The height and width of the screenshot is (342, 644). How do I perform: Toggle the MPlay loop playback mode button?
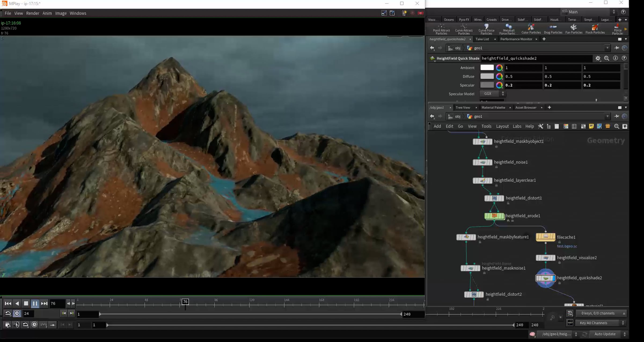(x=8, y=313)
